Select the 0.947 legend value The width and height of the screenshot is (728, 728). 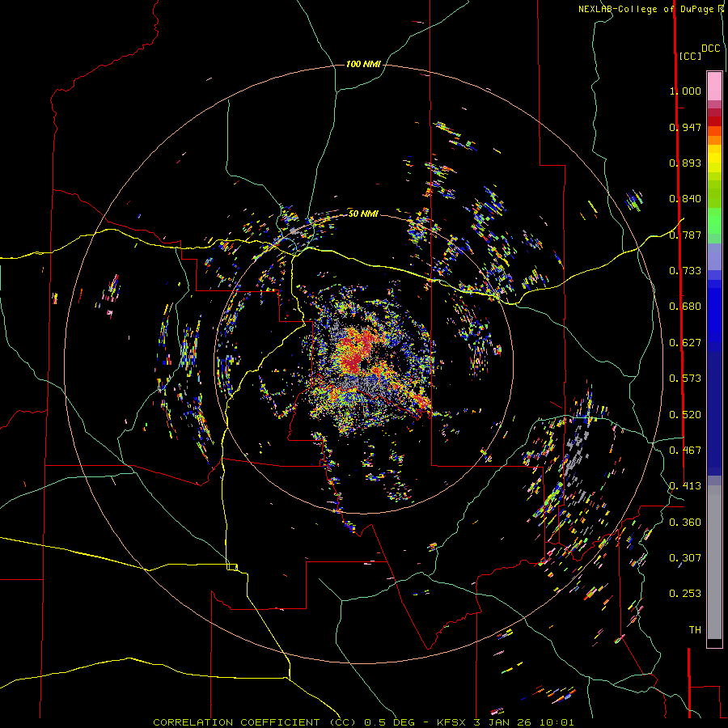click(685, 127)
